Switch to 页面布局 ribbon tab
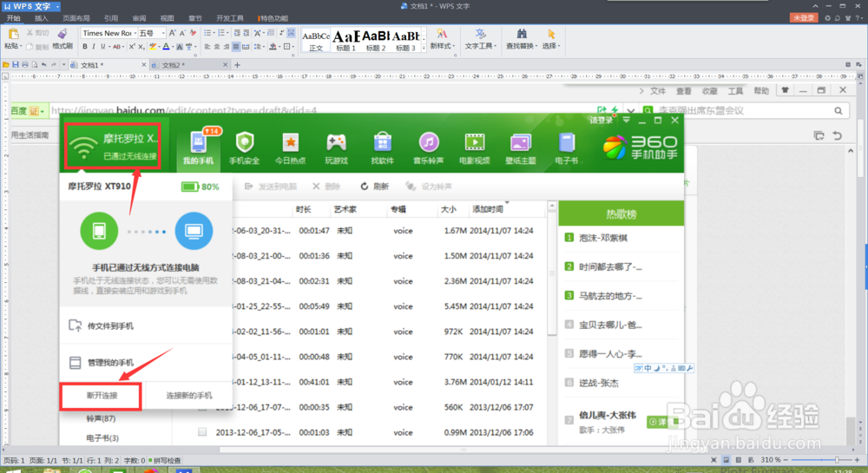This screenshot has height=473, width=868. click(76, 18)
